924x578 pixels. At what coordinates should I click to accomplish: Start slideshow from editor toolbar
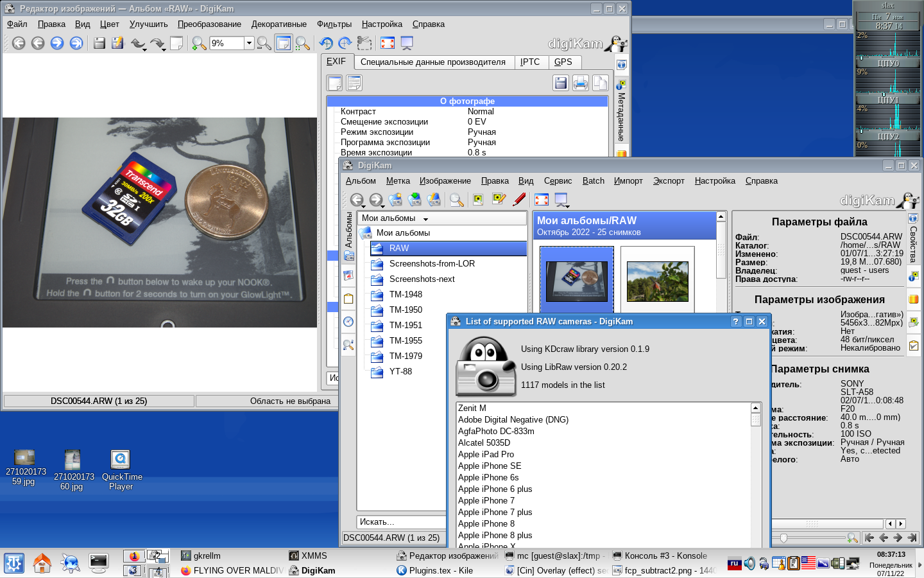[407, 43]
